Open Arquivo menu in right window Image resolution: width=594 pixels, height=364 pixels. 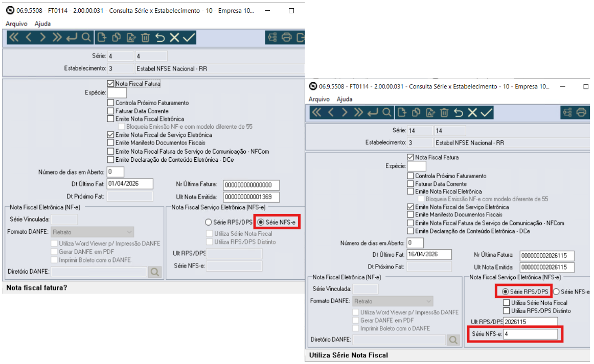point(319,99)
